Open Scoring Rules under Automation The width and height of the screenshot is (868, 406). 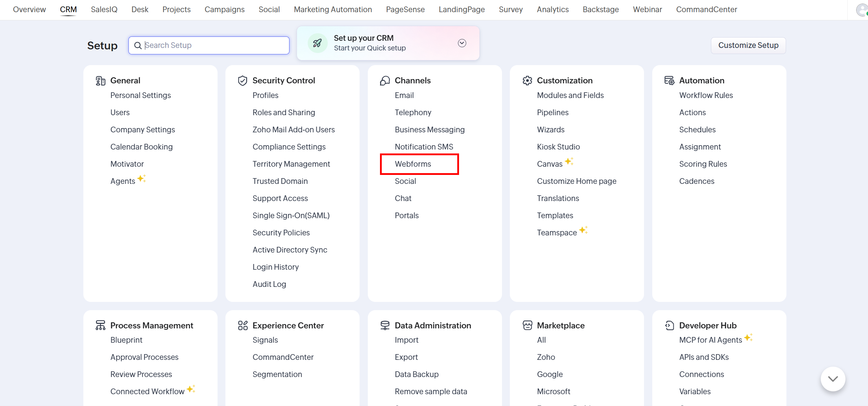point(703,164)
